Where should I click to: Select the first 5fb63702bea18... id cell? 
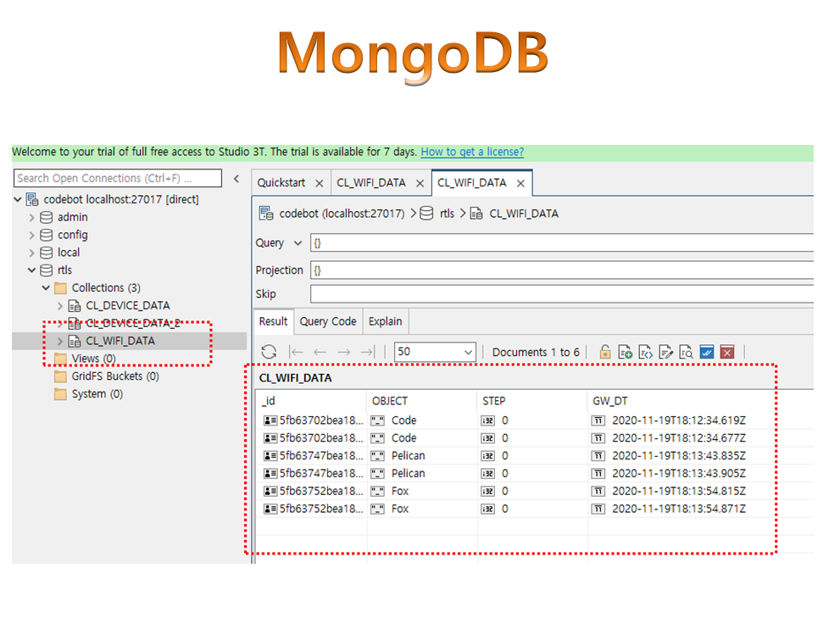313,420
